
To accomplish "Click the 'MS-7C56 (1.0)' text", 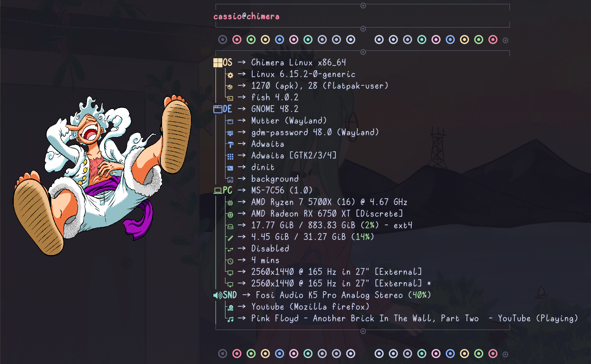I will coord(282,191).
